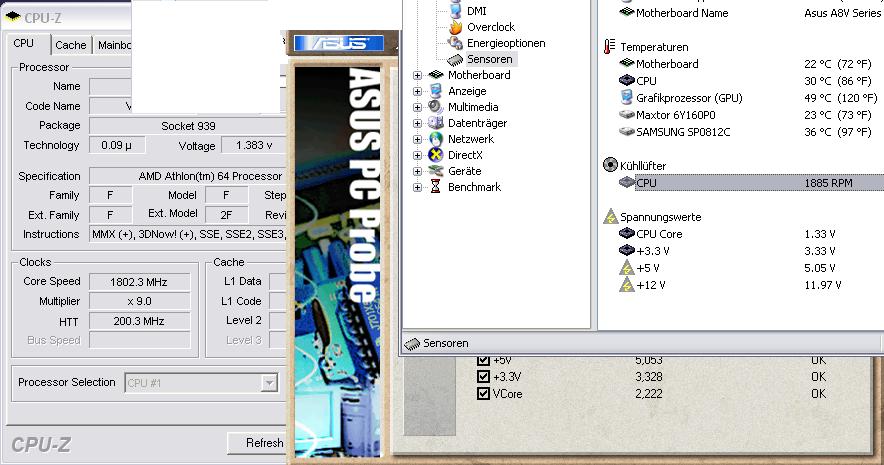Image resolution: width=884 pixels, height=465 pixels.
Task: Click the Energieoptionen icon
Action: pos(456,43)
